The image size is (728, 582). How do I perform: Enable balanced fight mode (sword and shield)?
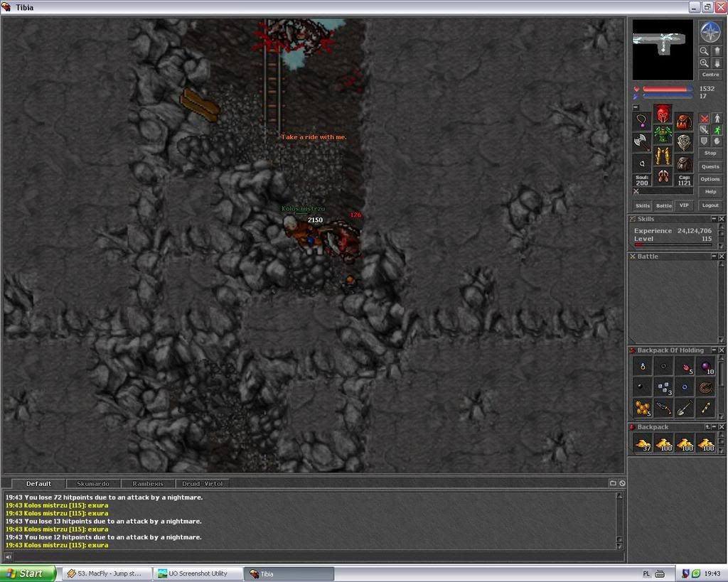[705, 130]
